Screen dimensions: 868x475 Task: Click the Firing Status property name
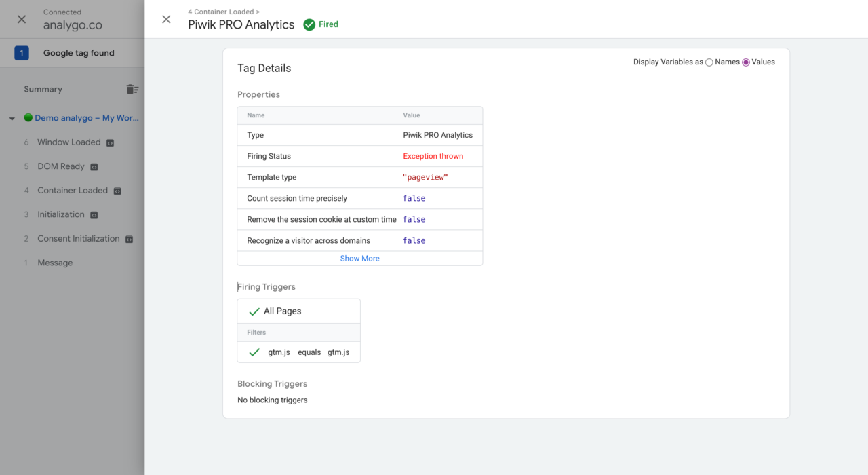pos(269,156)
